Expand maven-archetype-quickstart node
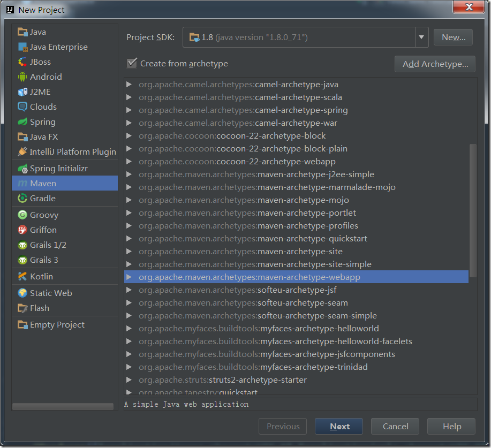This screenshot has height=448, width=491. 129,238
